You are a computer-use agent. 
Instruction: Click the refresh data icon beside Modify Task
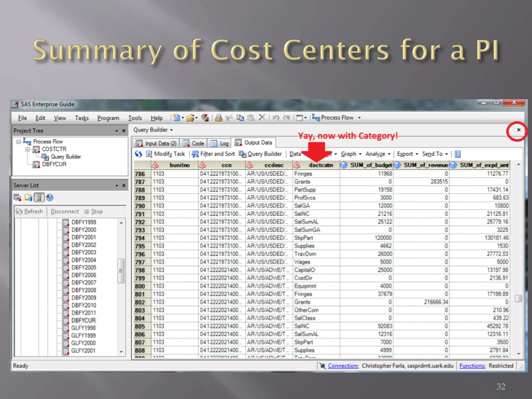[138, 154]
